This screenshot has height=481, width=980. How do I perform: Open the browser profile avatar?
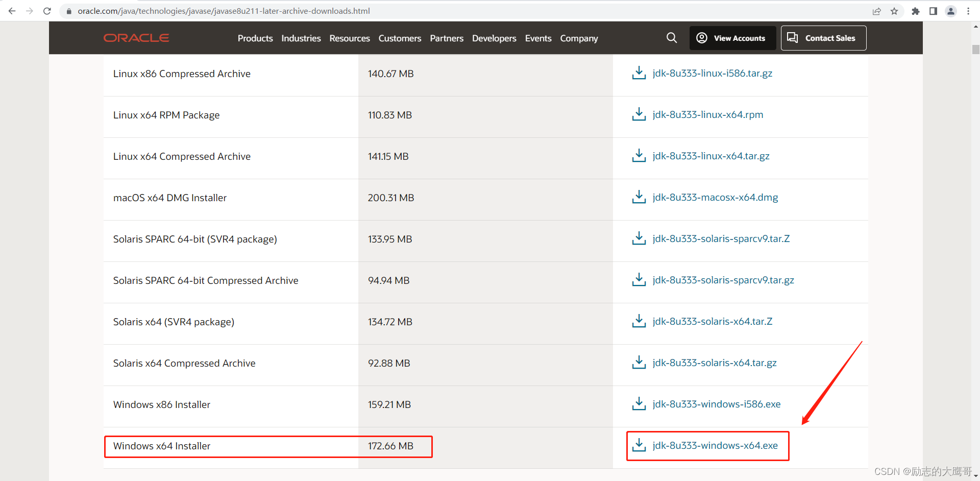tap(951, 11)
